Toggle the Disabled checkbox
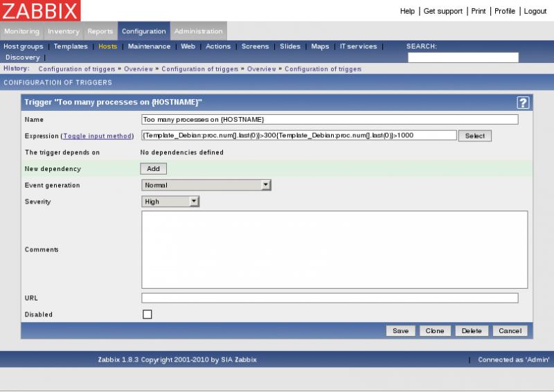 (x=147, y=314)
